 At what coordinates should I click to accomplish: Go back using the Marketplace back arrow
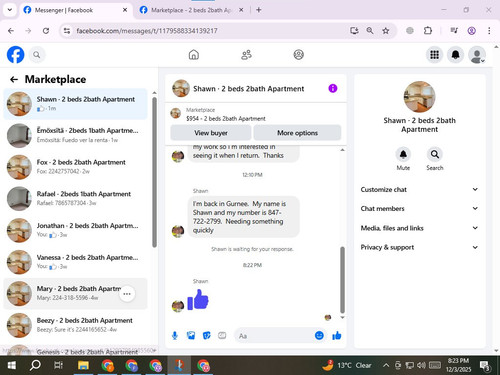(x=14, y=79)
